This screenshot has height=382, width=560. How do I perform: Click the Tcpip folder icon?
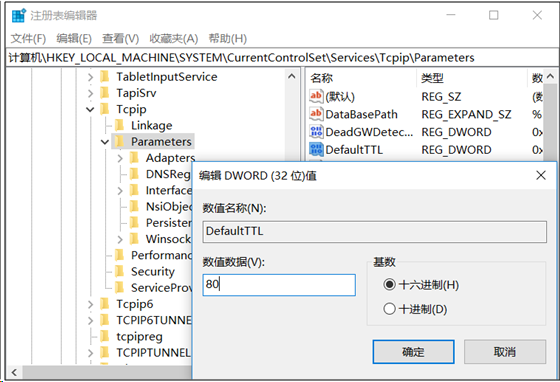[105, 109]
